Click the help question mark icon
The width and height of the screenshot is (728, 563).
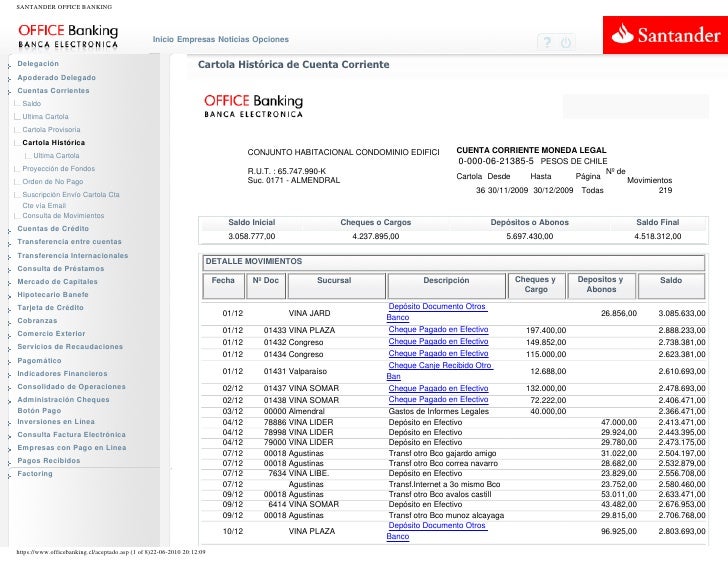click(x=547, y=42)
